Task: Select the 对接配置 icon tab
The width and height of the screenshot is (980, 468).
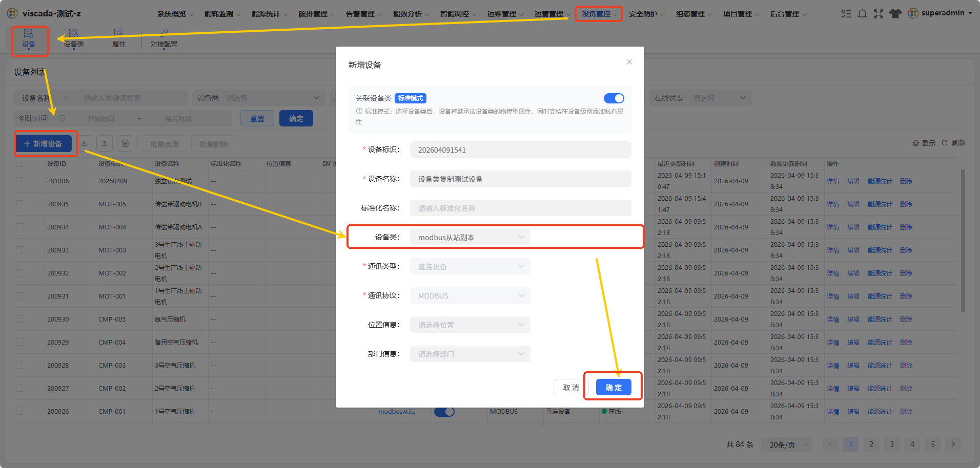Action: pyautogui.click(x=164, y=39)
